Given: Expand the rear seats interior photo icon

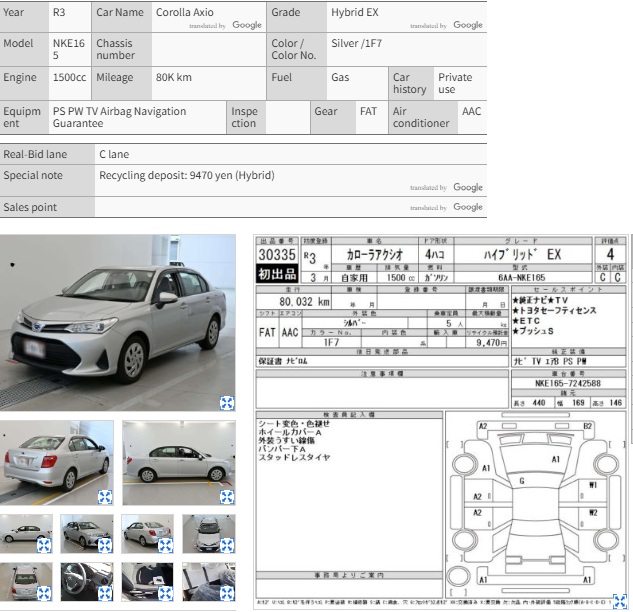Looking at the screenshot, I should (x=227, y=593).
